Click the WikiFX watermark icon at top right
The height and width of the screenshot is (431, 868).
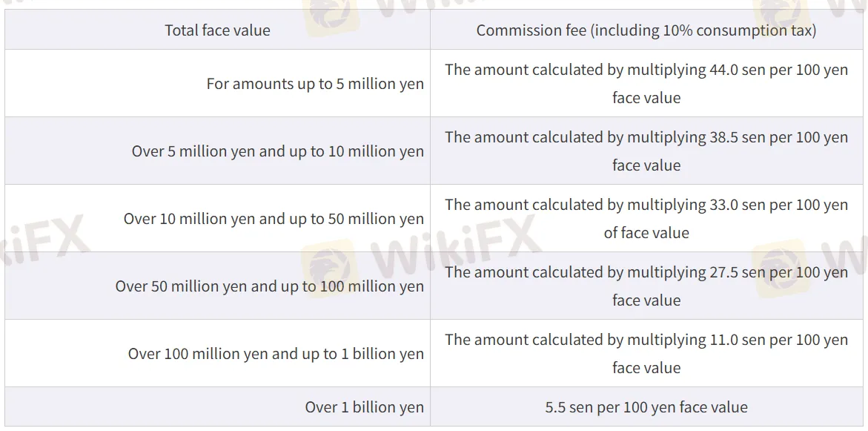click(779, 14)
